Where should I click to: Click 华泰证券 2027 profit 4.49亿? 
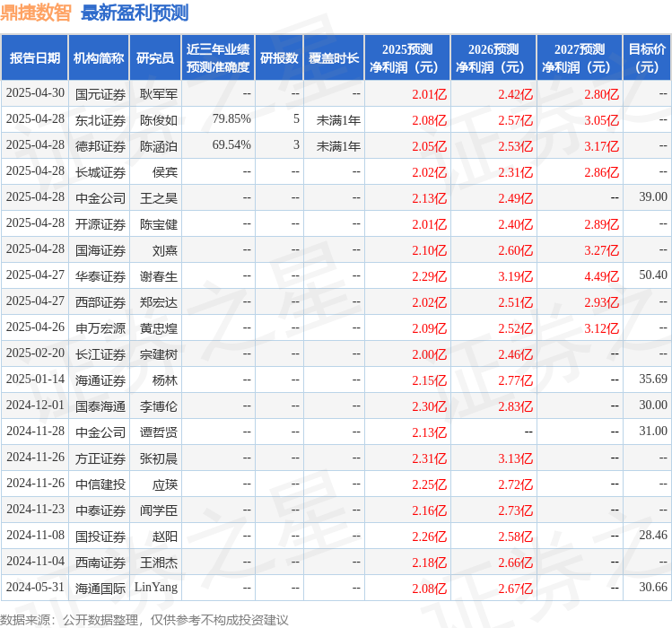click(601, 276)
